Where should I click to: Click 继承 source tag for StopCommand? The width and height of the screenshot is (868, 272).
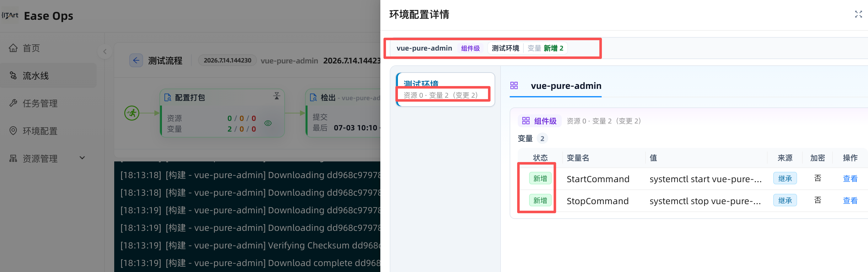(785, 201)
